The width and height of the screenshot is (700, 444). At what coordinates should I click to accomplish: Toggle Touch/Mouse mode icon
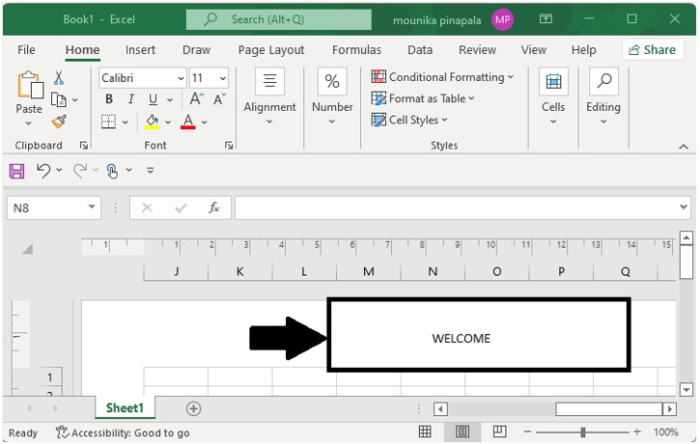tap(112, 171)
